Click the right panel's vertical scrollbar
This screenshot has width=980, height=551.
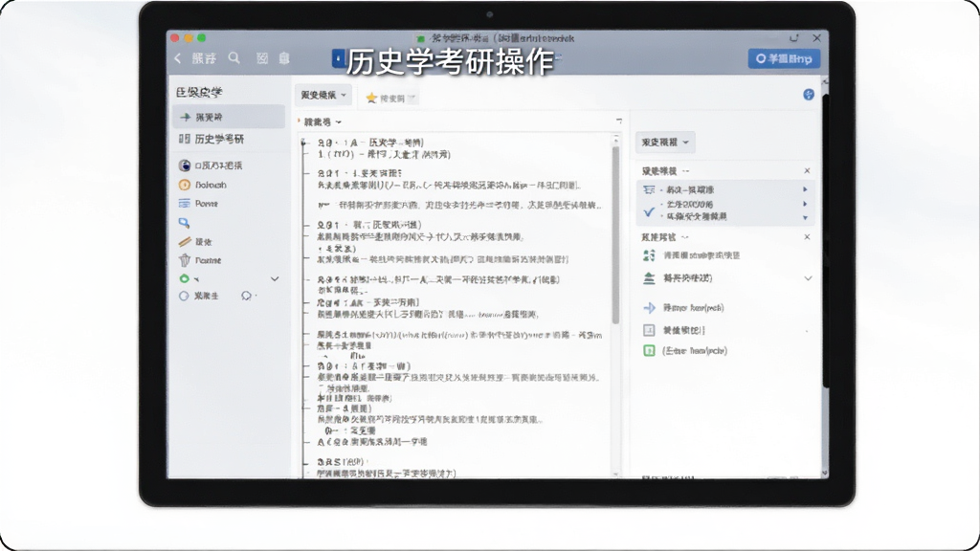825,240
